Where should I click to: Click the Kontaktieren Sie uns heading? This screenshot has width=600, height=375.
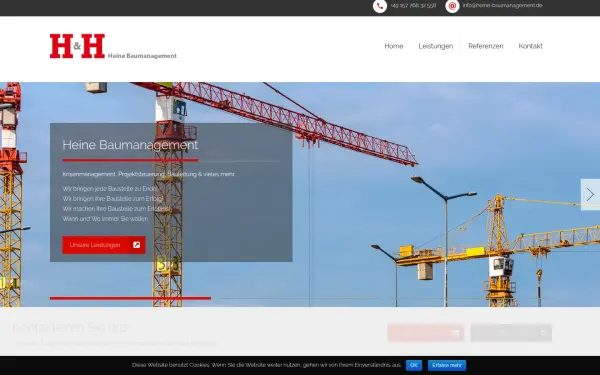click(x=71, y=327)
